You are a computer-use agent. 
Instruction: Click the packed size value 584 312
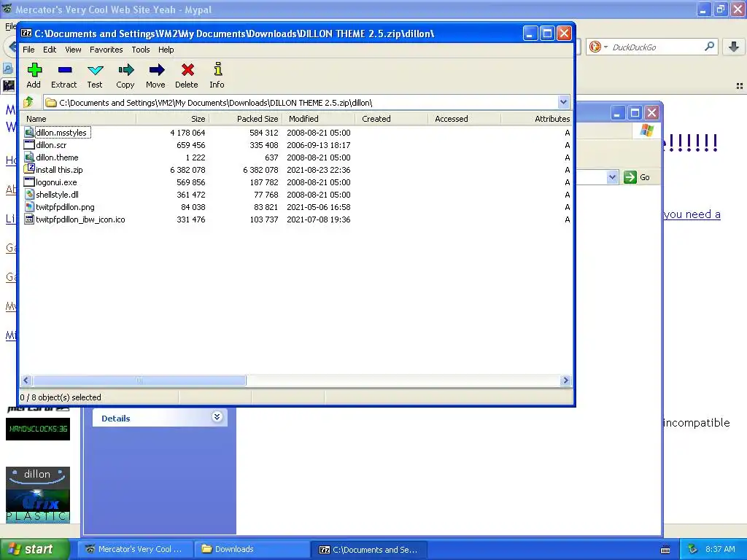[x=263, y=133]
